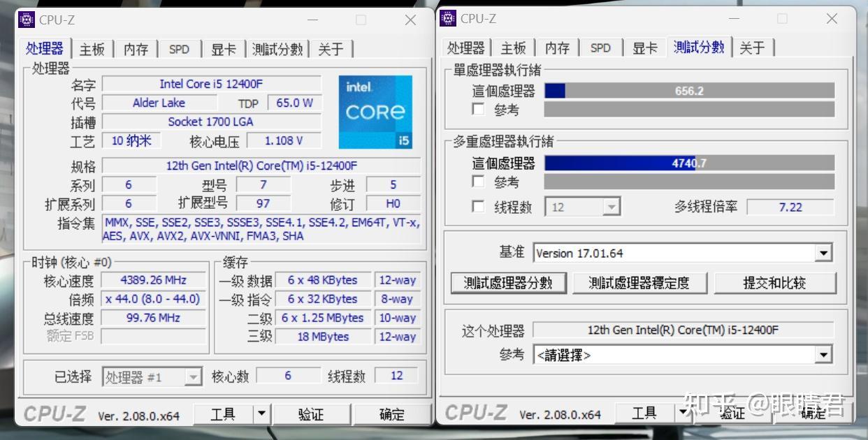Viewport: 868px width, 440px height.
Task: Click the 这个处理器 name field in right window
Action: click(683, 330)
